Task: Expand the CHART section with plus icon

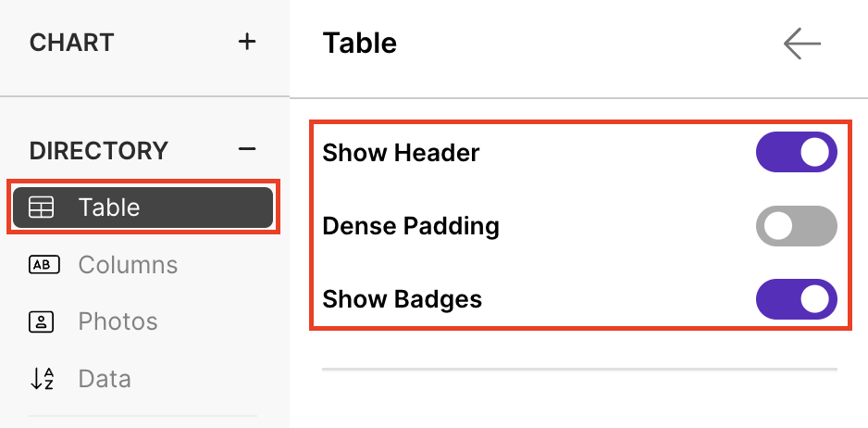Action: point(247,42)
